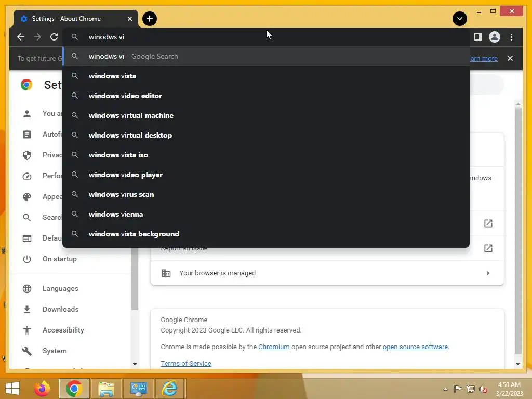The width and height of the screenshot is (532, 399).
Task: Launch Firefox from the taskbar
Action: (x=42, y=389)
